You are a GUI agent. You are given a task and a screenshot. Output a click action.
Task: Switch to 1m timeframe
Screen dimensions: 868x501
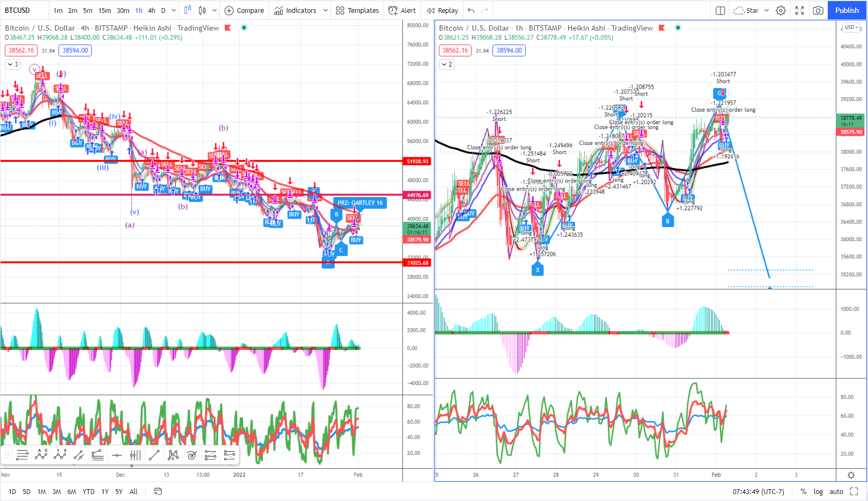58,10
